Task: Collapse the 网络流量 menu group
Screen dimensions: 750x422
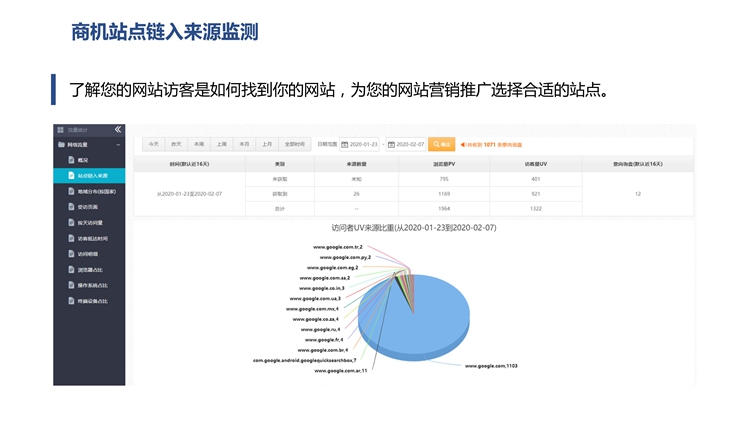Action: (118, 145)
